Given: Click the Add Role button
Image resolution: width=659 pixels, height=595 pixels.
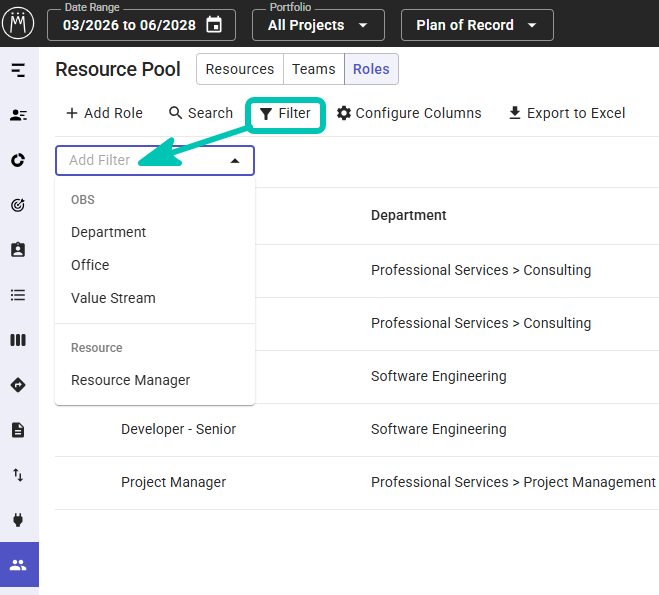Looking at the screenshot, I should click(x=104, y=113).
